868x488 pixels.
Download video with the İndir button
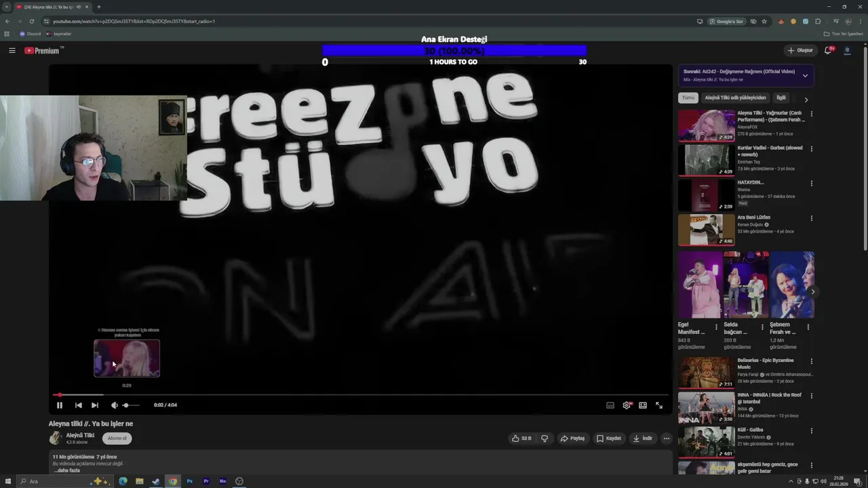point(642,439)
